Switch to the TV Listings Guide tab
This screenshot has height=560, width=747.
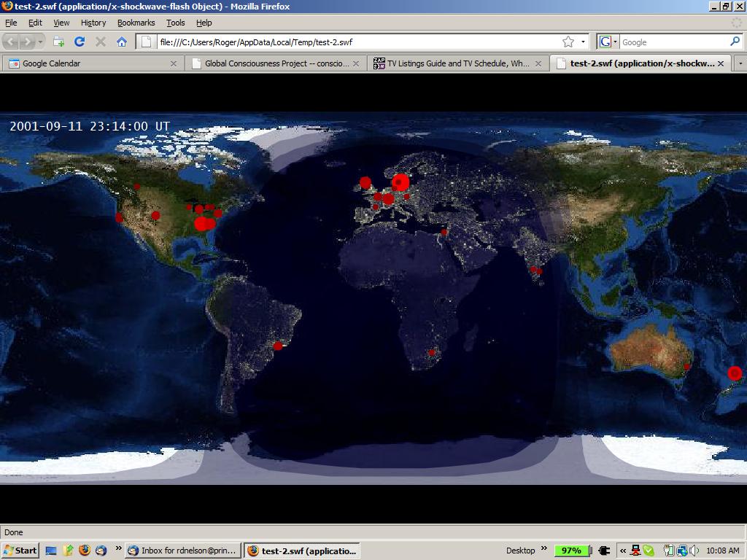[458, 63]
